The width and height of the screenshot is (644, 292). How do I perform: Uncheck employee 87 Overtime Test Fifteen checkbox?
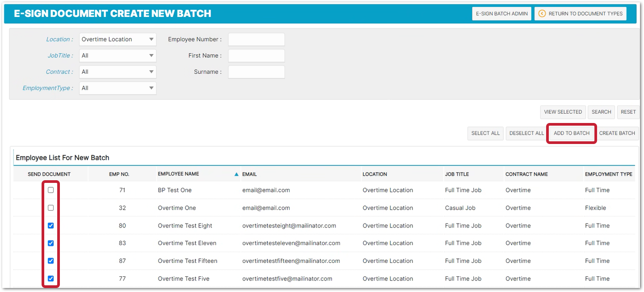[51, 261]
